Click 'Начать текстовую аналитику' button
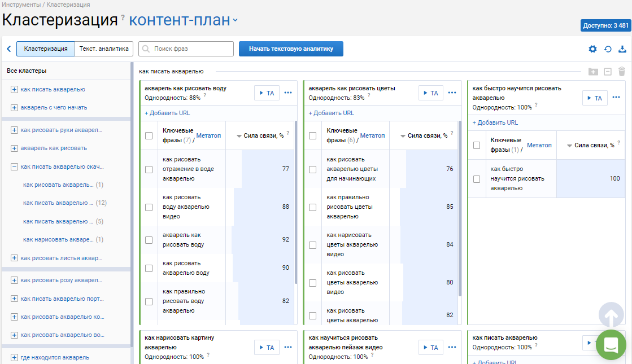The width and height of the screenshot is (632, 364). pos(291,49)
